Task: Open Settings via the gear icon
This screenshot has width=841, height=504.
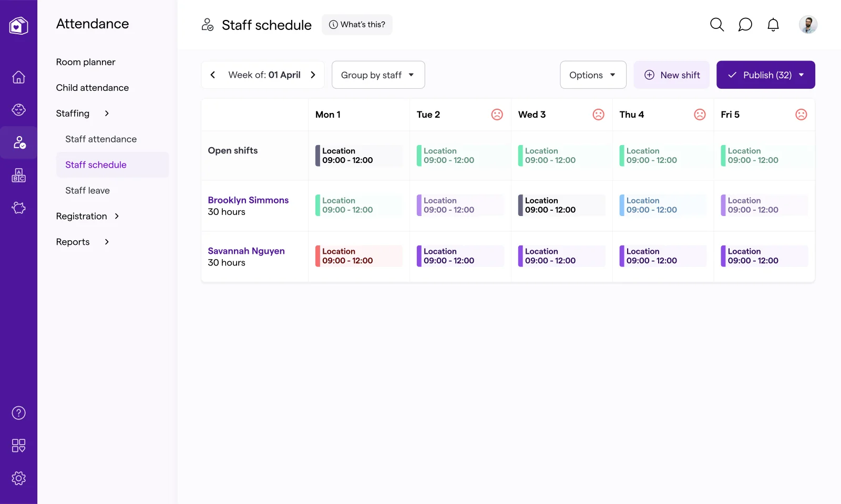Action: click(18, 478)
